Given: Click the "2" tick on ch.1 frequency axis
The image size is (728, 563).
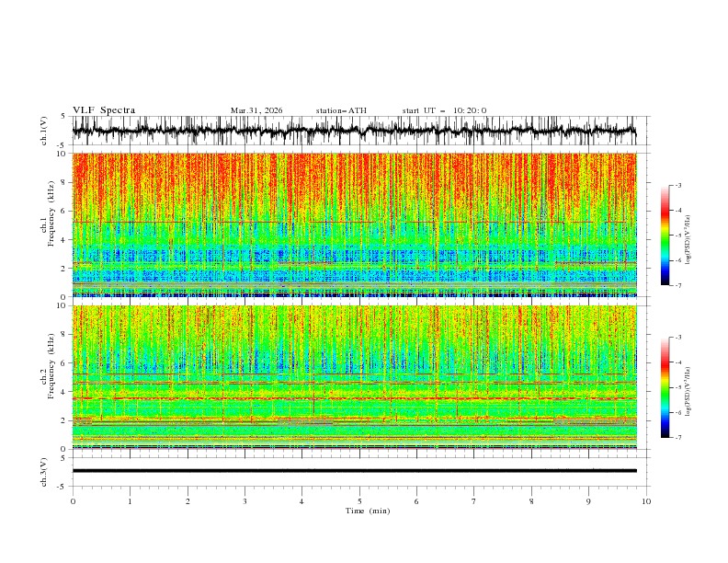Looking at the screenshot, I should pyautogui.click(x=64, y=269).
